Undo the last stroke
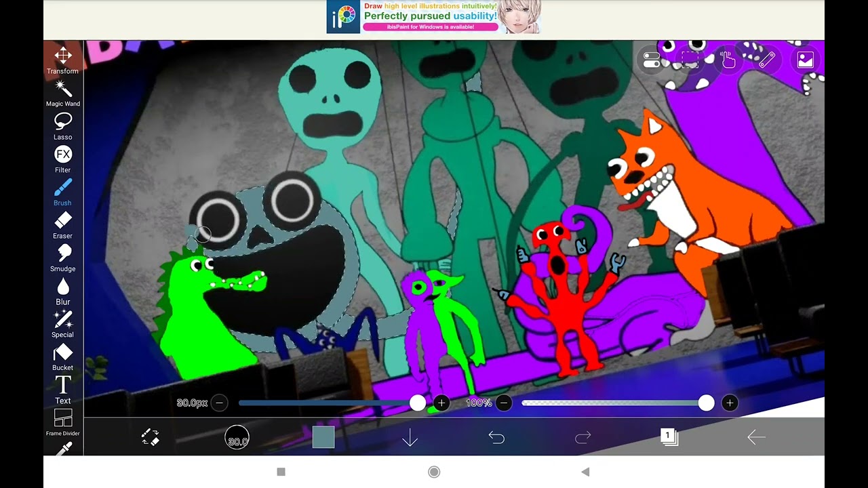868x488 pixels. (x=496, y=438)
